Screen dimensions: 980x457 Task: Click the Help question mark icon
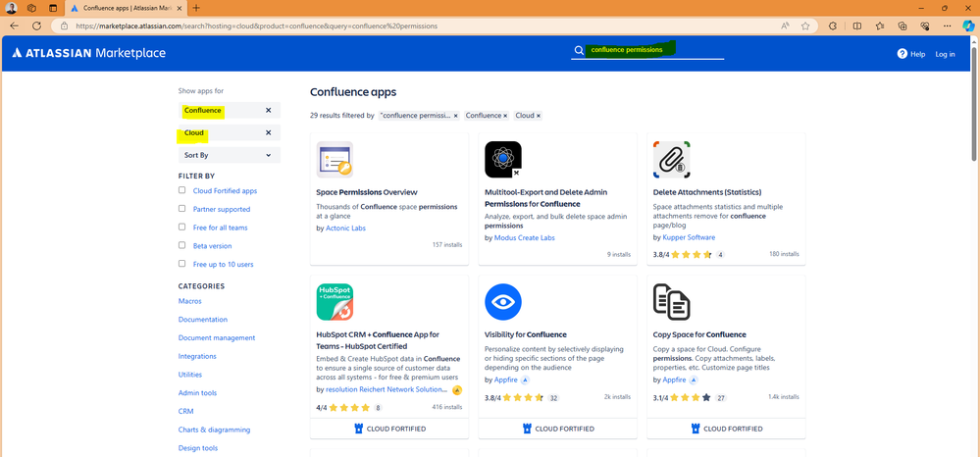pyautogui.click(x=902, y=54)
